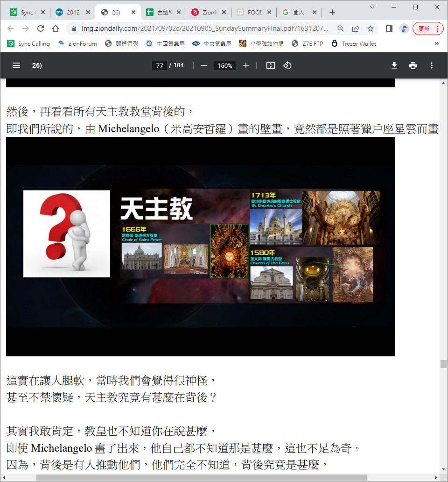Show more bookmarks with the chevron
This screenshot has height=482, width=448.
coord(437,43)
